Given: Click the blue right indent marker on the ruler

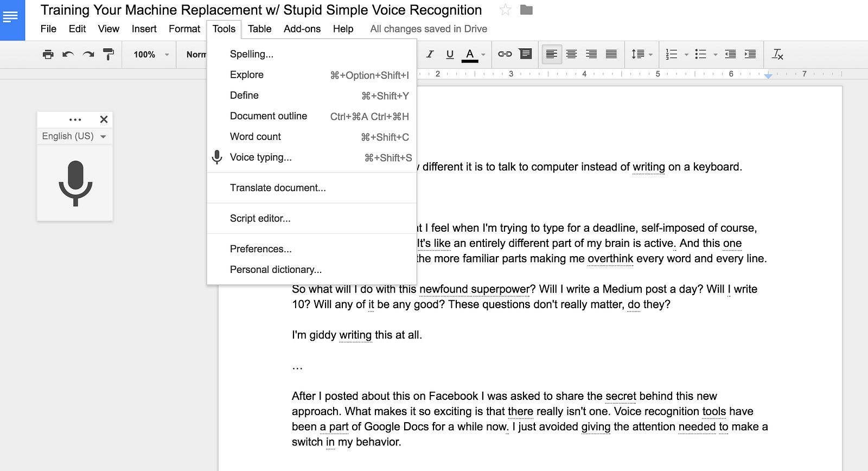Looking at the screenshot, I should coord(768,76).
